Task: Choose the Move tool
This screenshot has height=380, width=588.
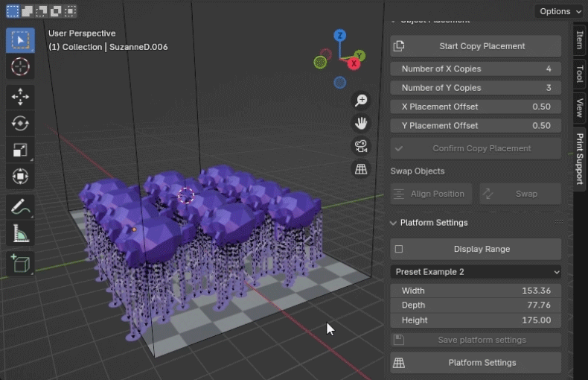Action: pos(20,97)
